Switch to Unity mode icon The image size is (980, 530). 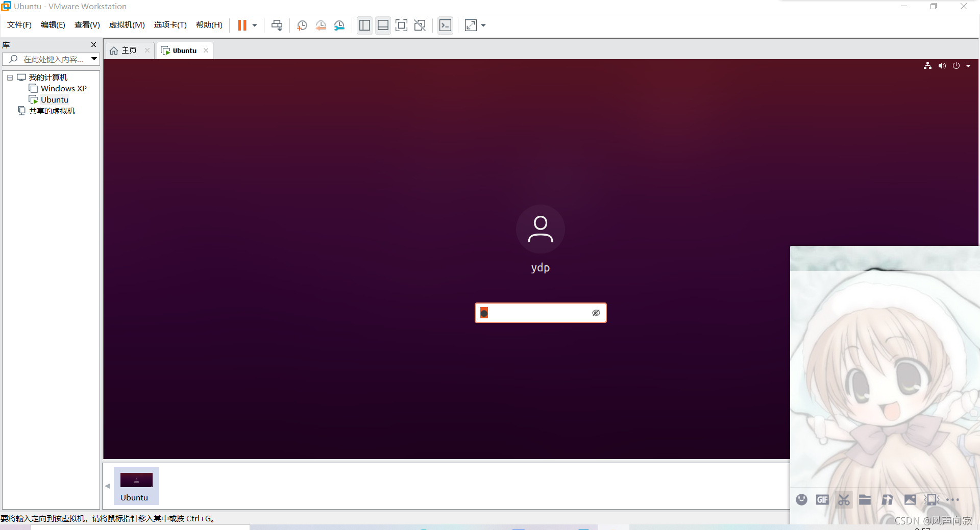420,25
